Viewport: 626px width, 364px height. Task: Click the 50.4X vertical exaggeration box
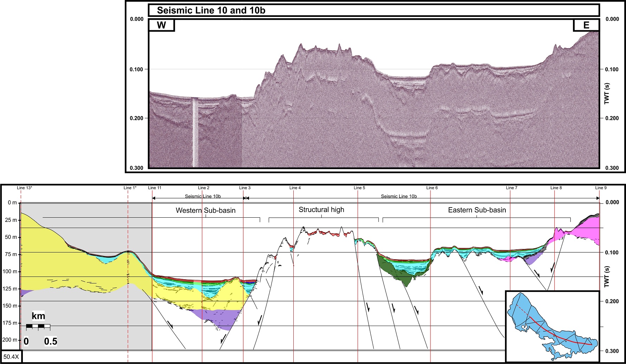pos(11,356)
